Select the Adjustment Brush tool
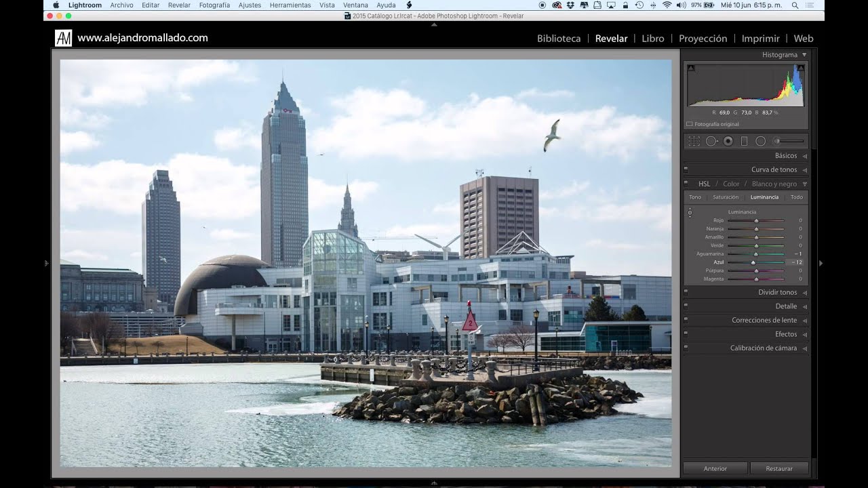The height and width of the screenshot is (488, 868). pos(789,141)
